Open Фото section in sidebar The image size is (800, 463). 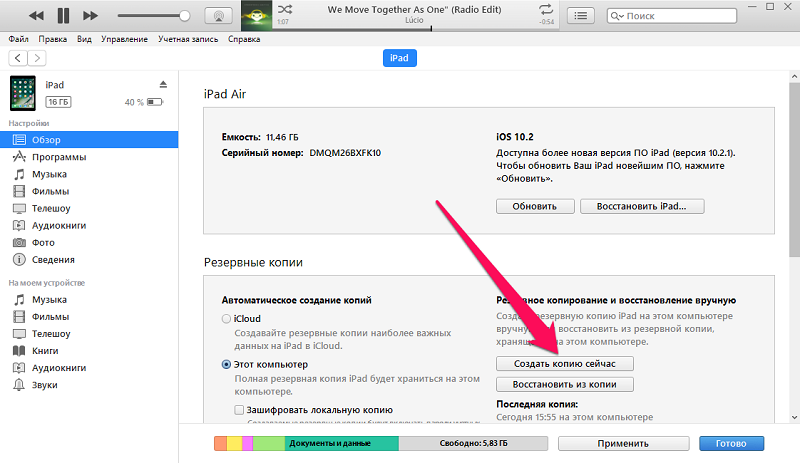[x=43, y=242]
